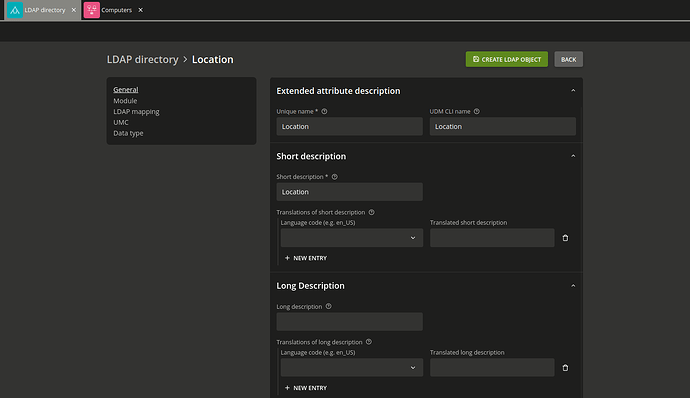Delete the long description translation entry
690x398 pixels.
pos(565,368)
